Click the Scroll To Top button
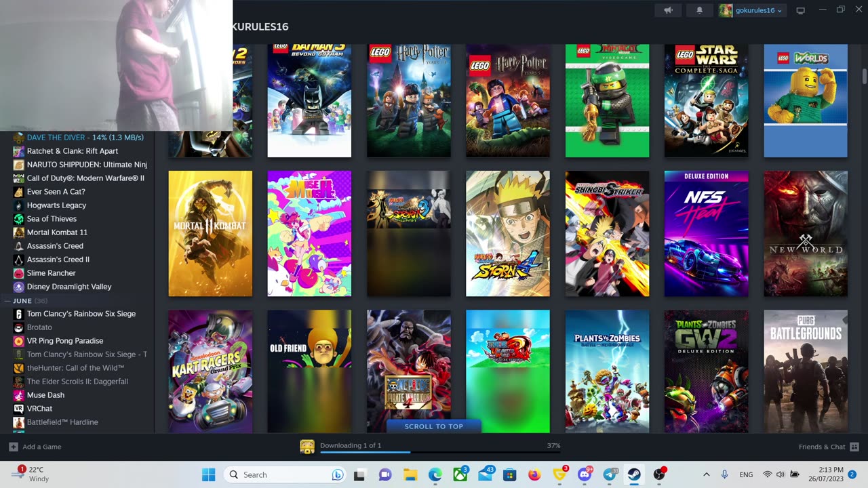This screenshot has width=868, height=488. (x=434, y=426)
